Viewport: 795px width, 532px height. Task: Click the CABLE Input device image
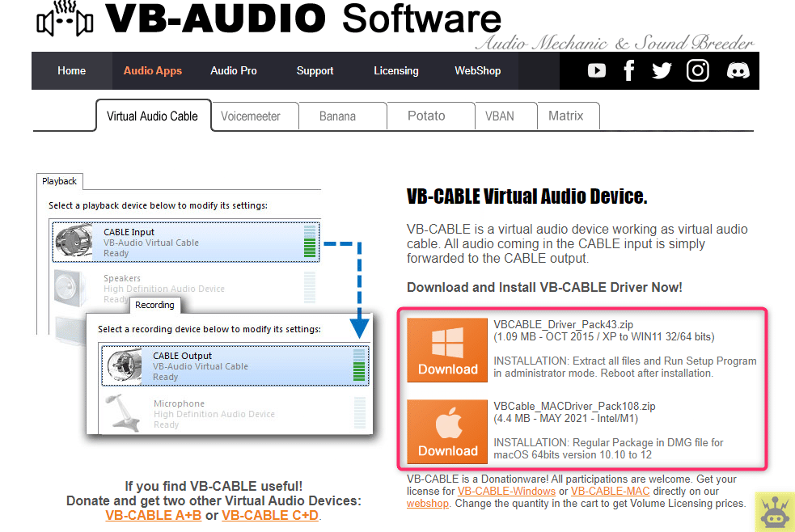[x=74, y=243]
